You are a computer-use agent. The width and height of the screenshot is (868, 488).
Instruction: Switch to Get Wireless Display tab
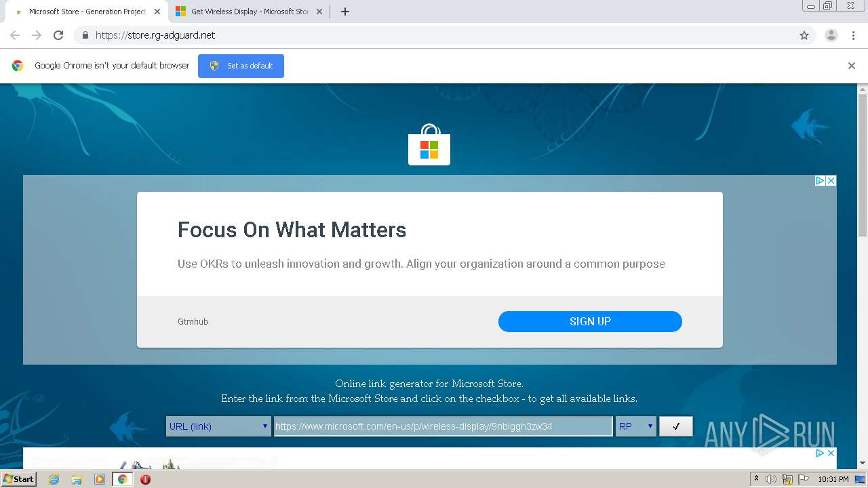(250, 12)
